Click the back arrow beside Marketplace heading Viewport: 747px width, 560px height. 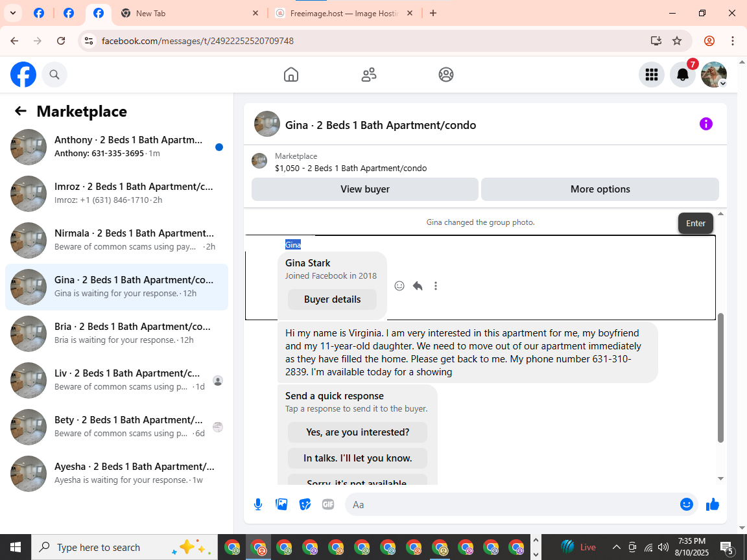click(x=21, y=111)
